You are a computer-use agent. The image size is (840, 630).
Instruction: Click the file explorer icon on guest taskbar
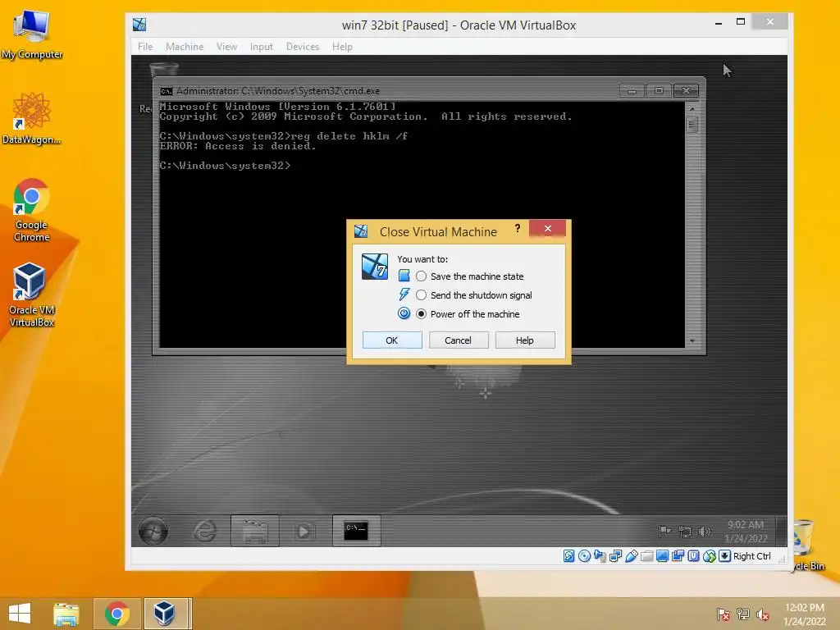tap(255, 531)
